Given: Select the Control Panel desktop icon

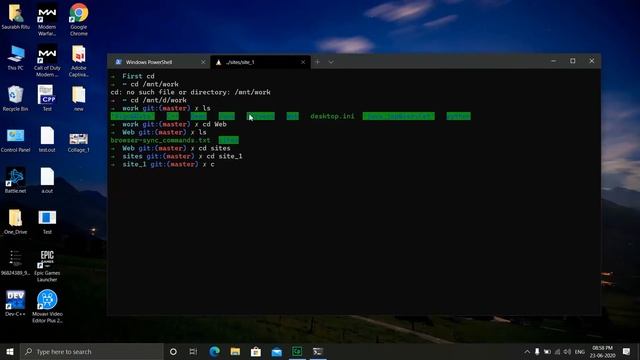Looking at the screenshot, I should 16,140.
